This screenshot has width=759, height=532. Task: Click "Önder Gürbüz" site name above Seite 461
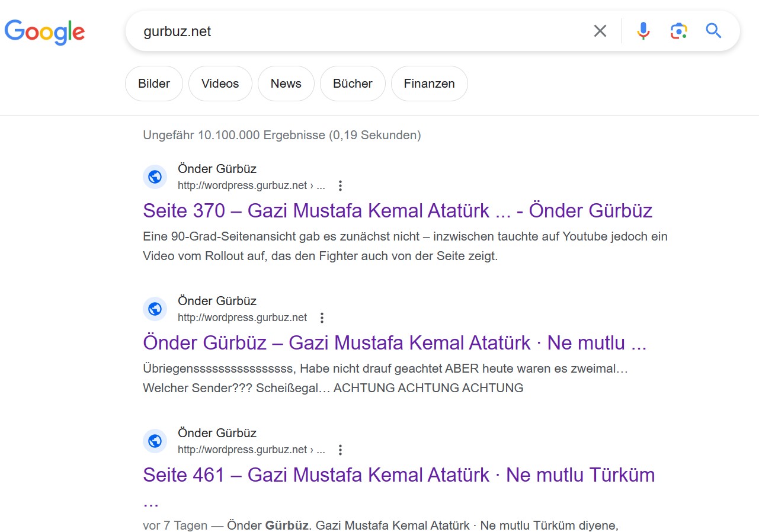pos(217,433)
